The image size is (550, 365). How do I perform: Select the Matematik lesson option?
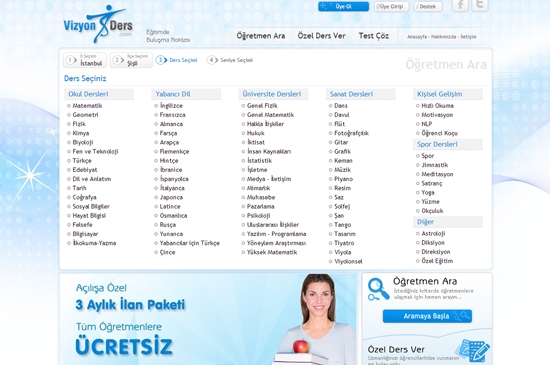coord(87,106)
